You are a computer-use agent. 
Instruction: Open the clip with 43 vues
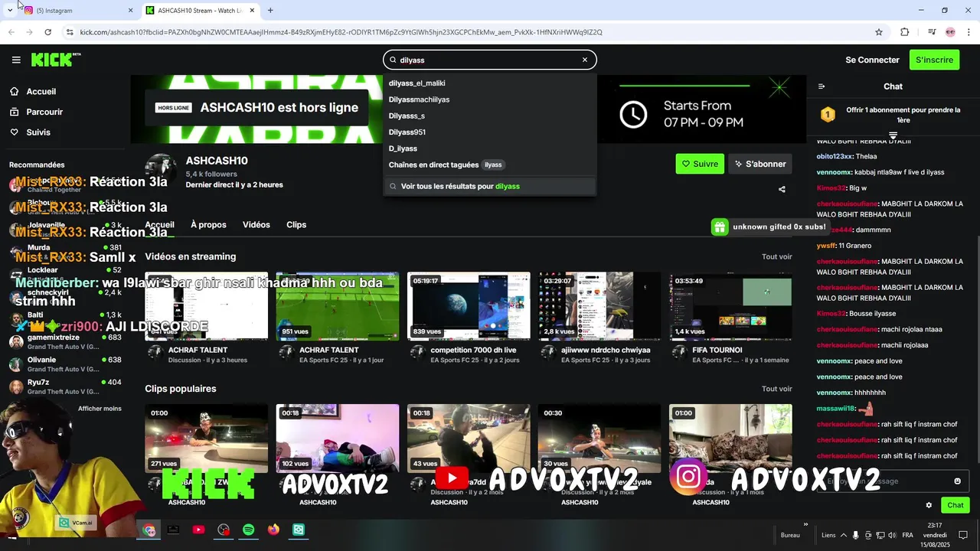tap(469, 439)
